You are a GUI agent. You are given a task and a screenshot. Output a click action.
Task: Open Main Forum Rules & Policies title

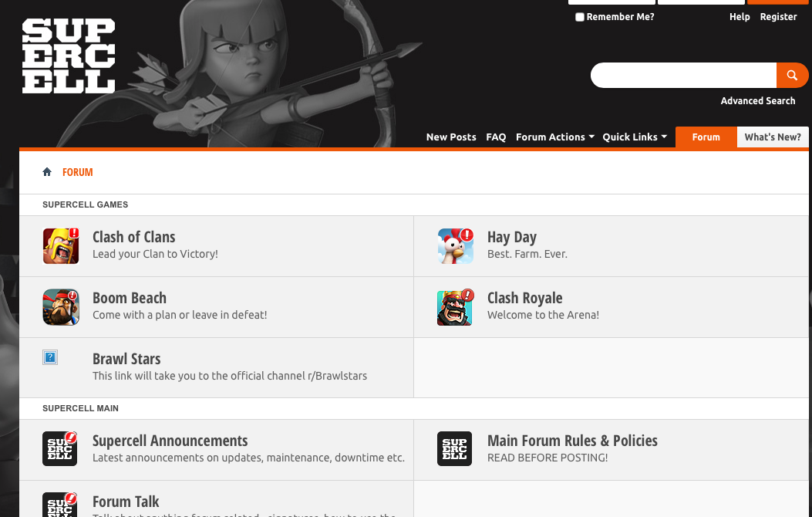[572, 441]
